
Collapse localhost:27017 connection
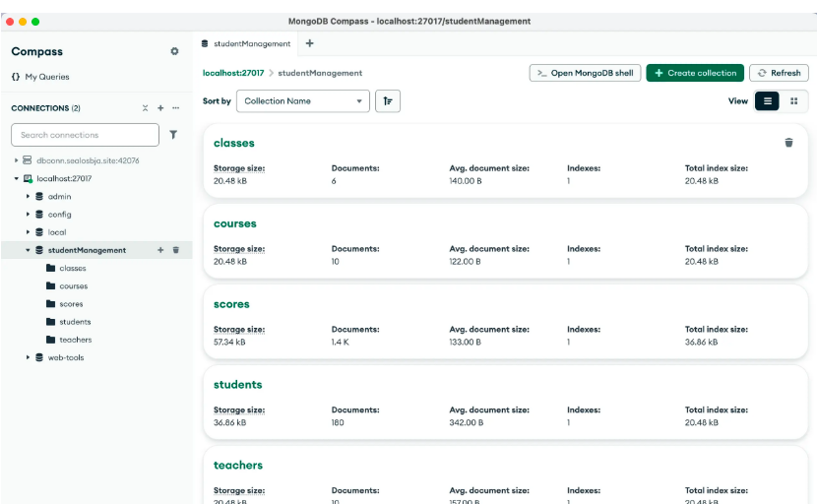coord(16,178)
